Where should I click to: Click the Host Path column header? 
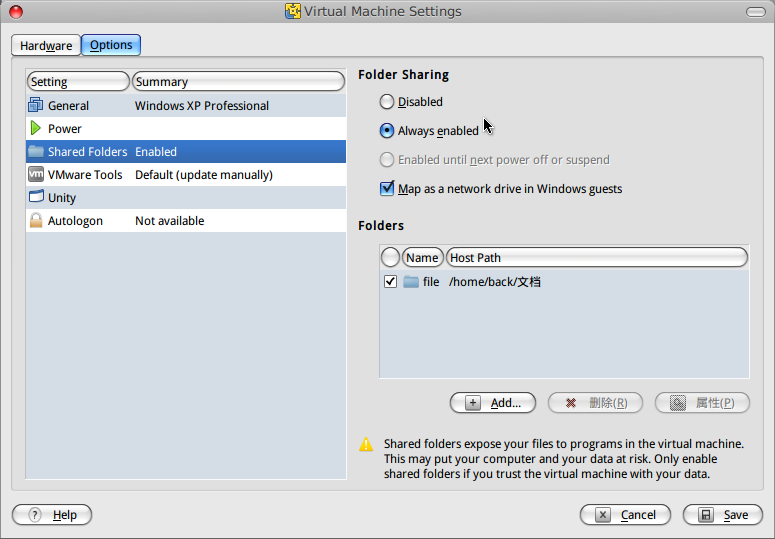(597, 257)
